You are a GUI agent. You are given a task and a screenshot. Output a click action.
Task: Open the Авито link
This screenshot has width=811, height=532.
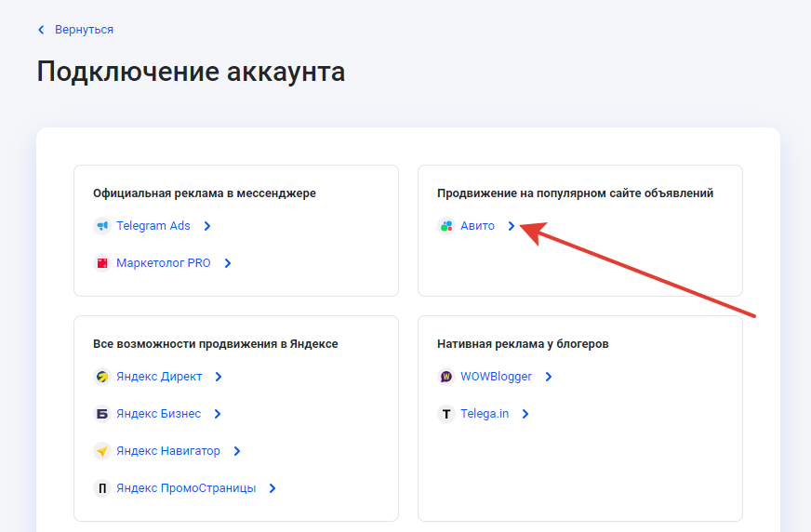pyautogui.click(x=477, y=226)
